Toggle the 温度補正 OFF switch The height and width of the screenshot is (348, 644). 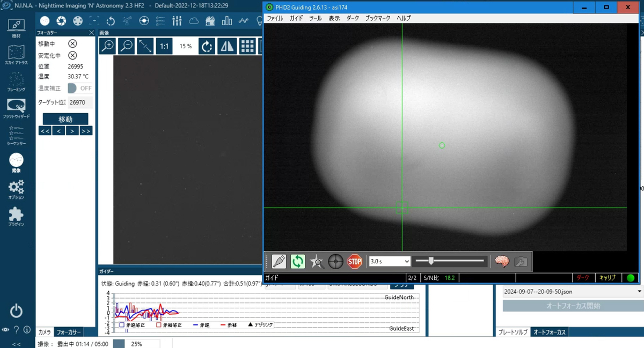[80, 88]
